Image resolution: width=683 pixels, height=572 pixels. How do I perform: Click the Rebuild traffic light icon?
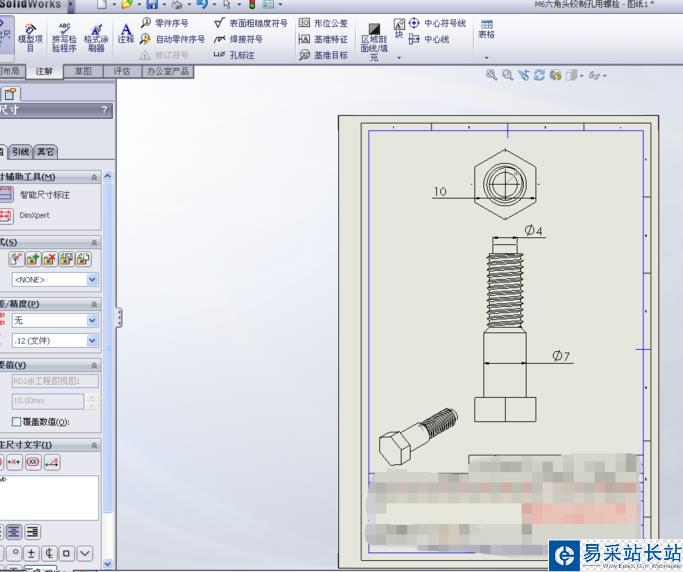252,5
